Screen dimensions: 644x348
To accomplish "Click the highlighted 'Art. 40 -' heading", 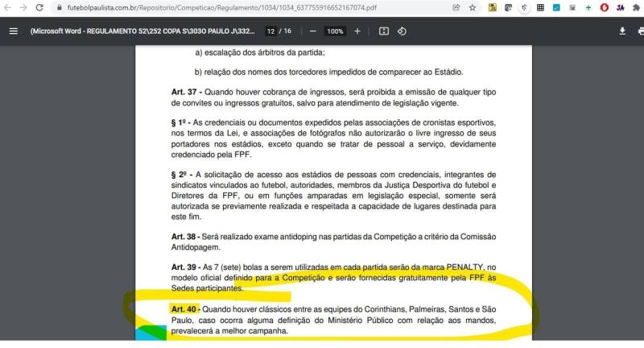I will tap(186, 309).
